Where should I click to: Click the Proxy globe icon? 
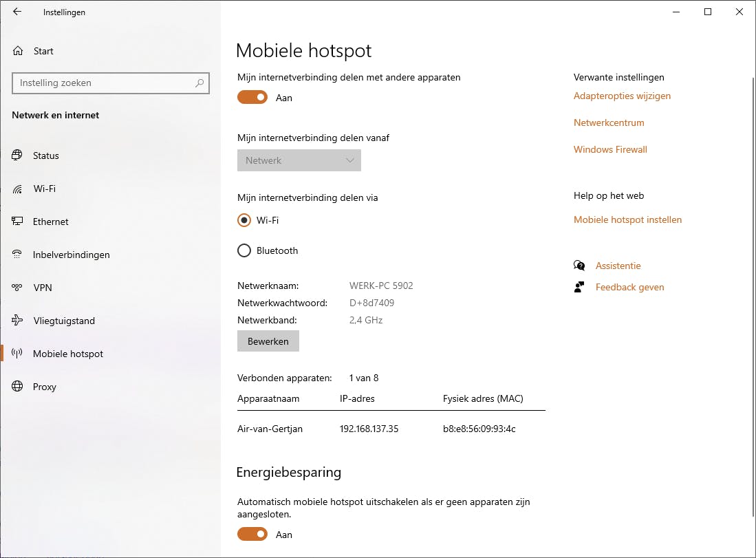tap(17, 387)
